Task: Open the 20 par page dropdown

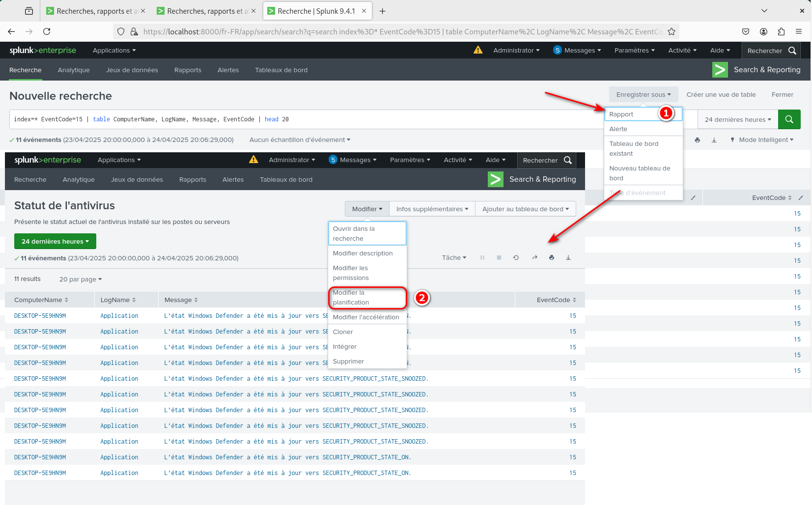Action: coord(81,279)
